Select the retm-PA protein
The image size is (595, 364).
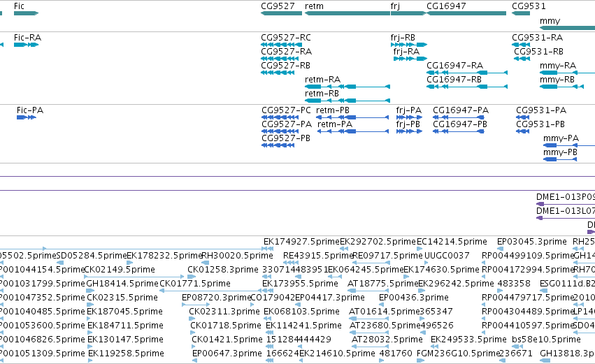353,131
